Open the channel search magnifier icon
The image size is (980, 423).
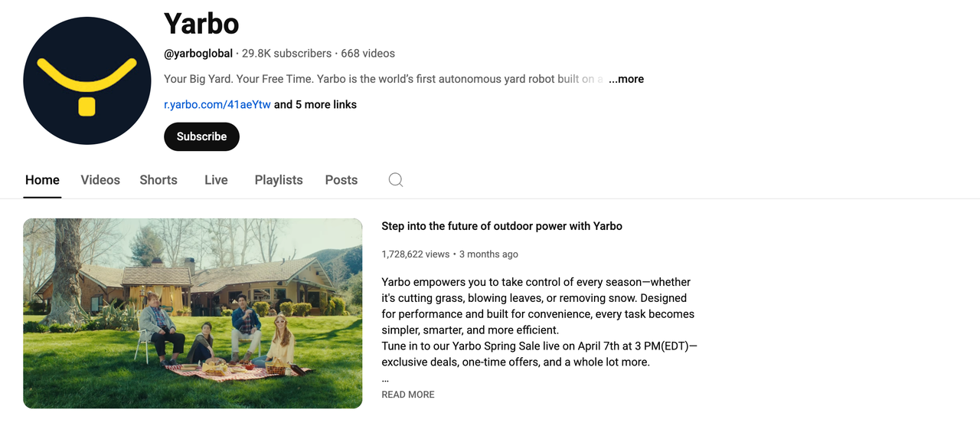point(395,180)
